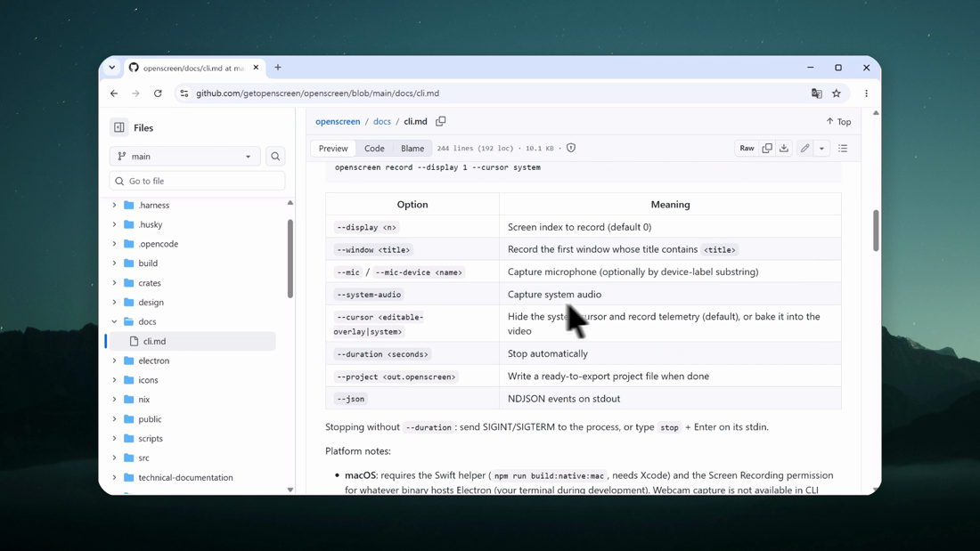Expand the .harness folder chevron
Viewport: 980px width, 551px height.
point(114,205)
